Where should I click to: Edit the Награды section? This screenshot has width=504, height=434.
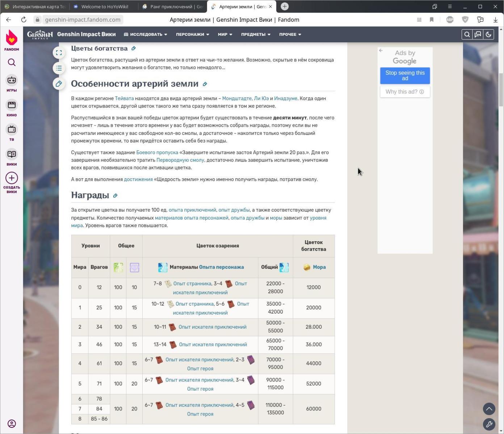click(x=115, y=196)
